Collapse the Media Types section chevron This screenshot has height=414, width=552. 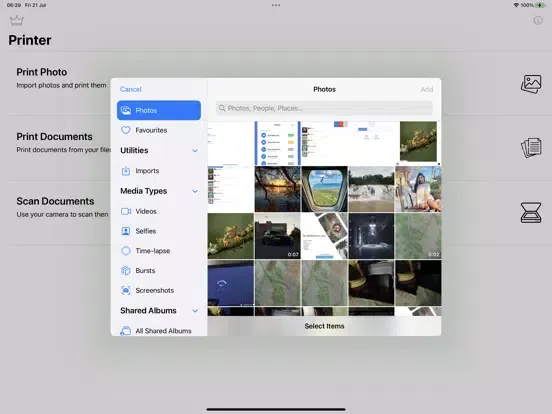pos(195,192)
